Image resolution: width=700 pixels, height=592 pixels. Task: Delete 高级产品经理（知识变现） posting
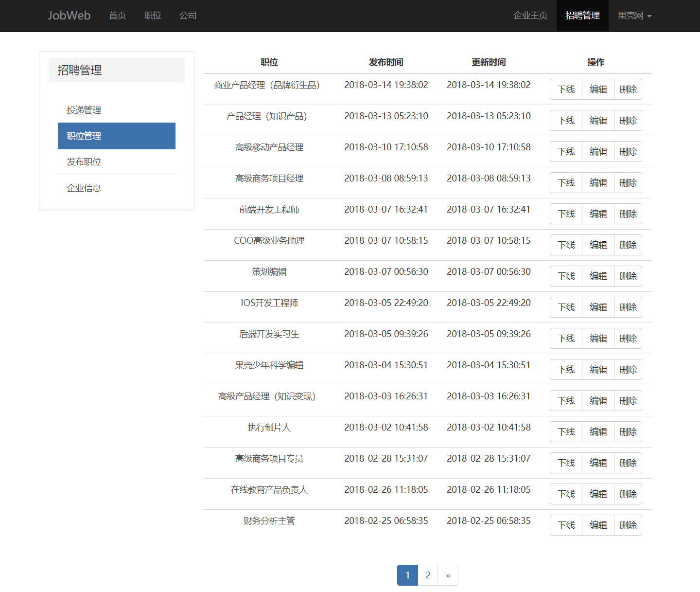click(628, 401)
